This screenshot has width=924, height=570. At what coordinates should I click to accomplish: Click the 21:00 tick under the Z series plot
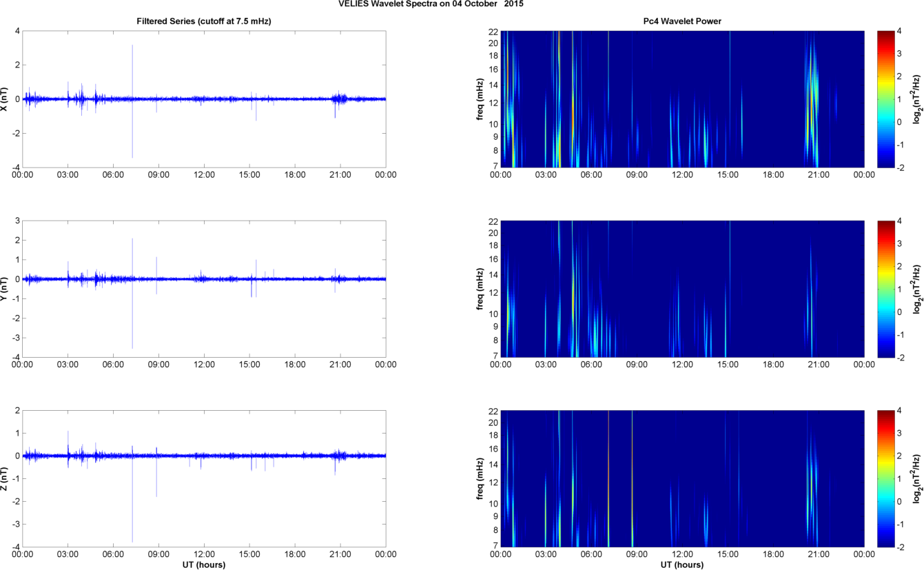coord(340,554)
